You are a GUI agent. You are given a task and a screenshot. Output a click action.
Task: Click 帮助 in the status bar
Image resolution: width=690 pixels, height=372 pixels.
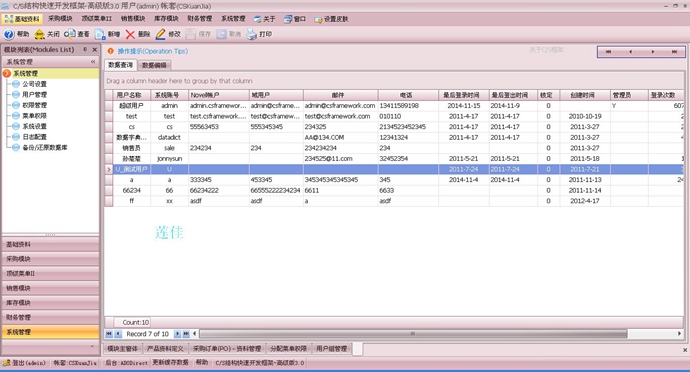pyautogui.click(x=202, y=362)
